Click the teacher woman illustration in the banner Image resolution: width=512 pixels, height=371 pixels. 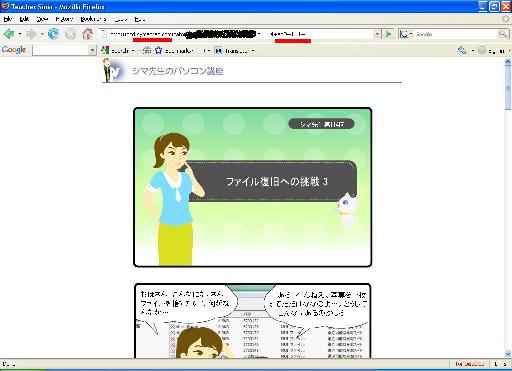pos(173,199)
